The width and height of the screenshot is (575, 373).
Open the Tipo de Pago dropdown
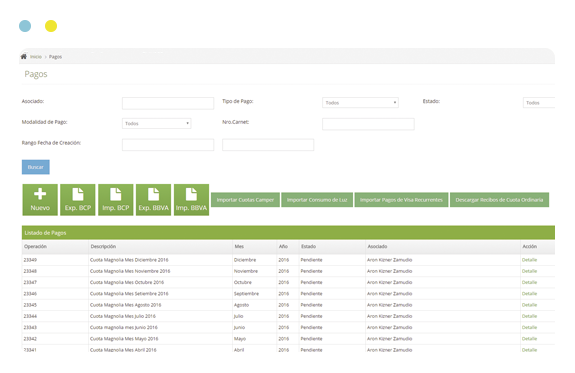coord(360,103)
